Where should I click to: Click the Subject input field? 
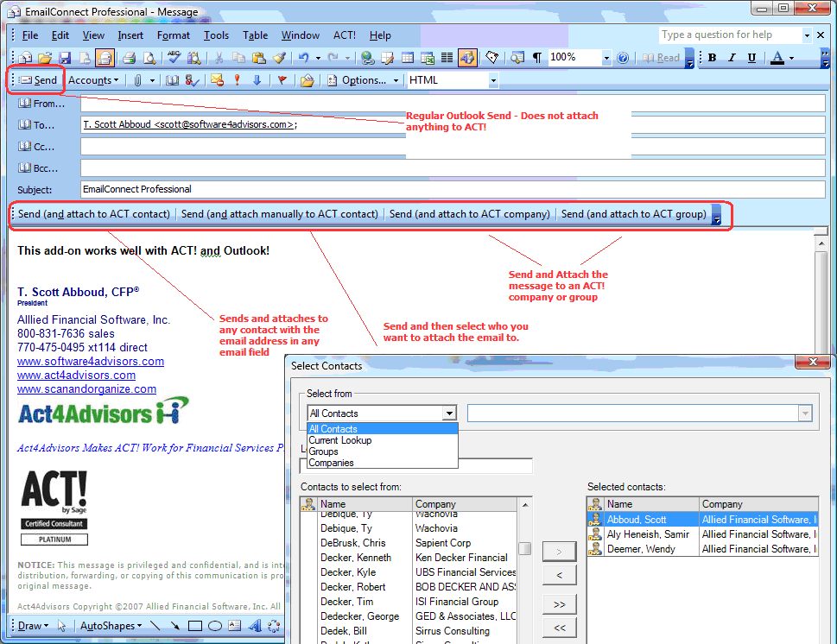(452, 189)
